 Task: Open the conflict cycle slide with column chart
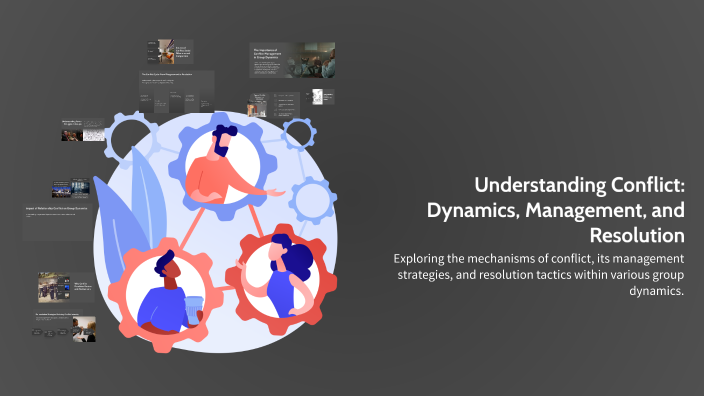pyautogui.click(x=176, y=92)
